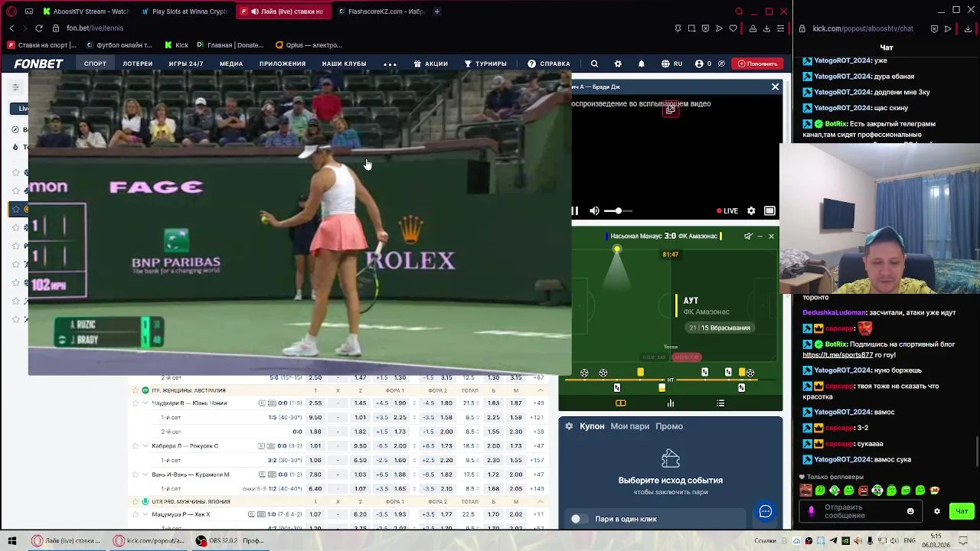Open chat settings gear in Kick chat
The image size is (980, 551).
936,511
